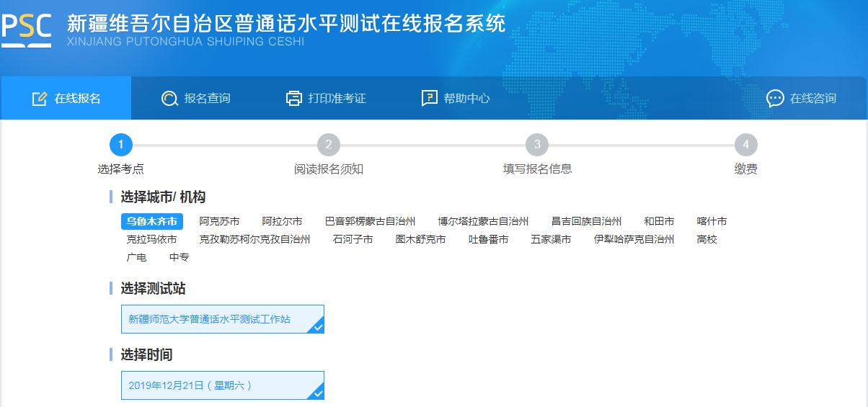868x407 pixels.
Task: Click the 打印准考证 printer icon
Action: point(293,99)
